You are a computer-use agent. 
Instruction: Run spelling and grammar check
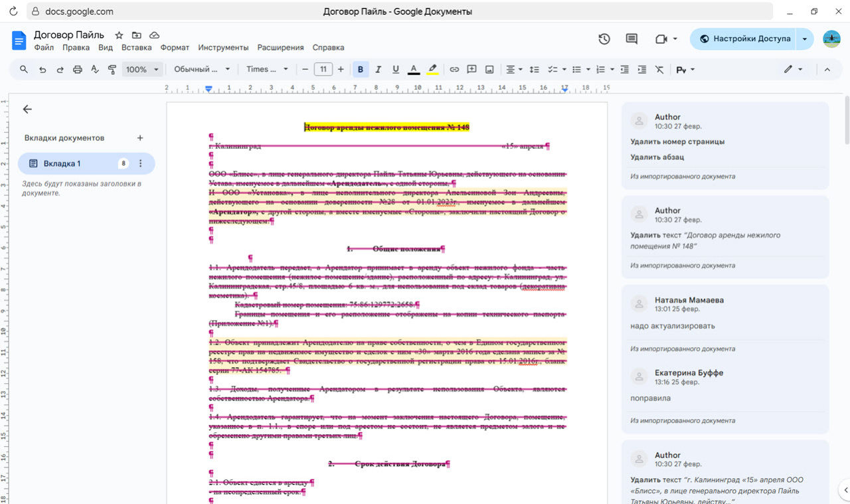[94, 69]
